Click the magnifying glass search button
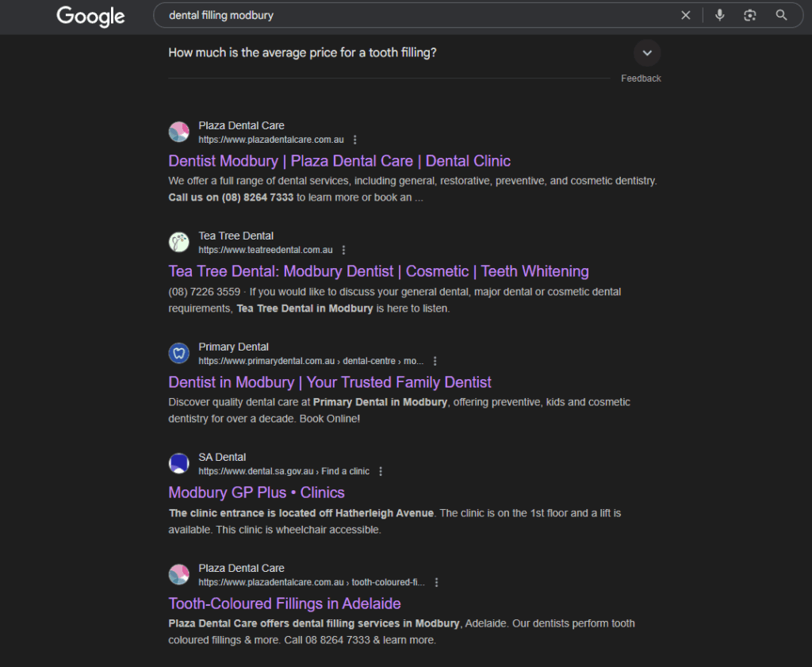 pos(781,15)
